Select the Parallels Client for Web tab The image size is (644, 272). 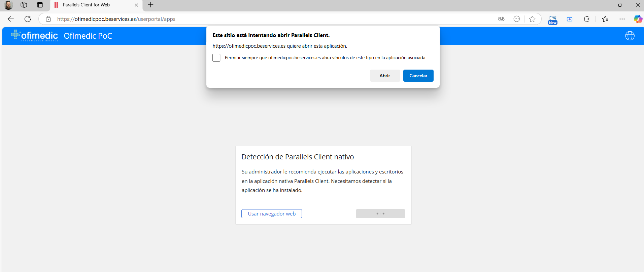click(96, 5)
